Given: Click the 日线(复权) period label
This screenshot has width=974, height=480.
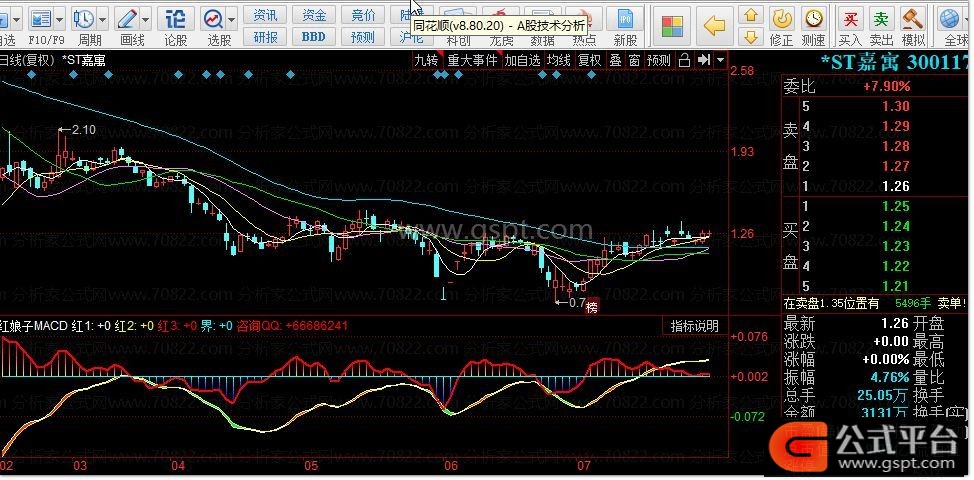Looking at the screenshot, I should coord(27,60).
